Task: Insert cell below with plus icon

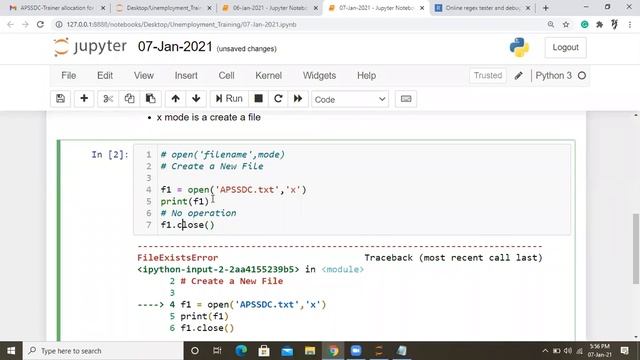Action: (84, 99)
